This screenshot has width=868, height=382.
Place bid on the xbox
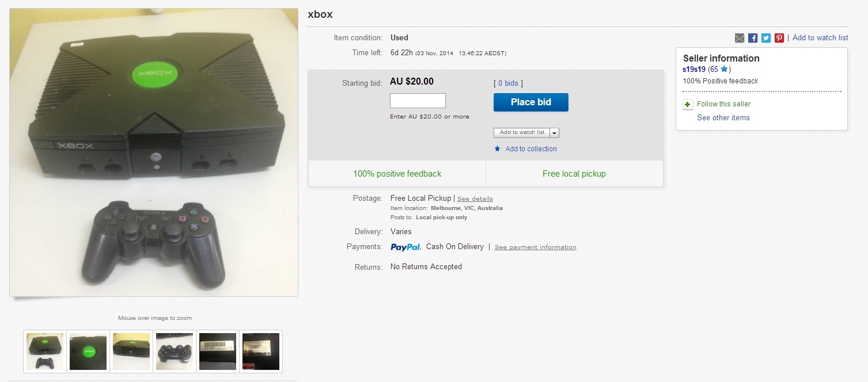[531, 102]
